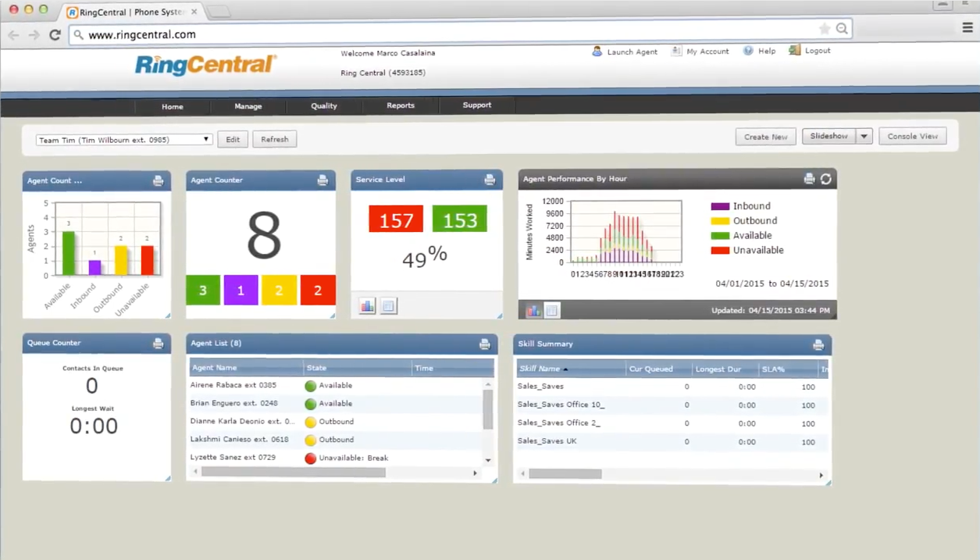Open the team selection dropdown
The width and height of the screenshot is (980, 560).
coord(123,140)
